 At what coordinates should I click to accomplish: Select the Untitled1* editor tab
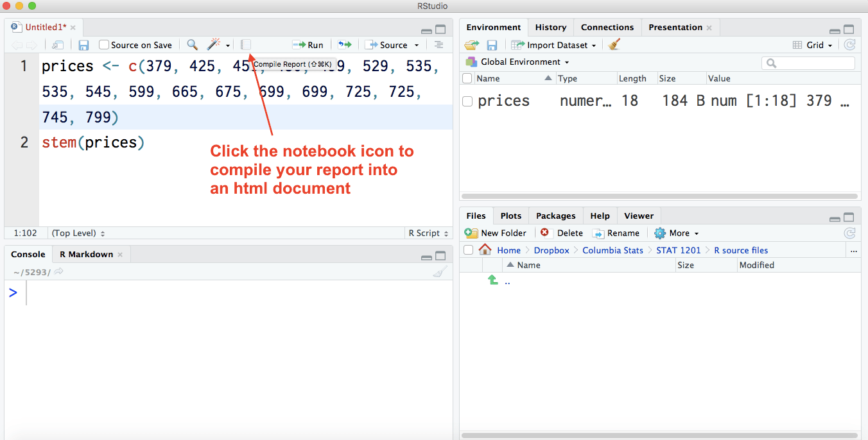click(45, 28)
